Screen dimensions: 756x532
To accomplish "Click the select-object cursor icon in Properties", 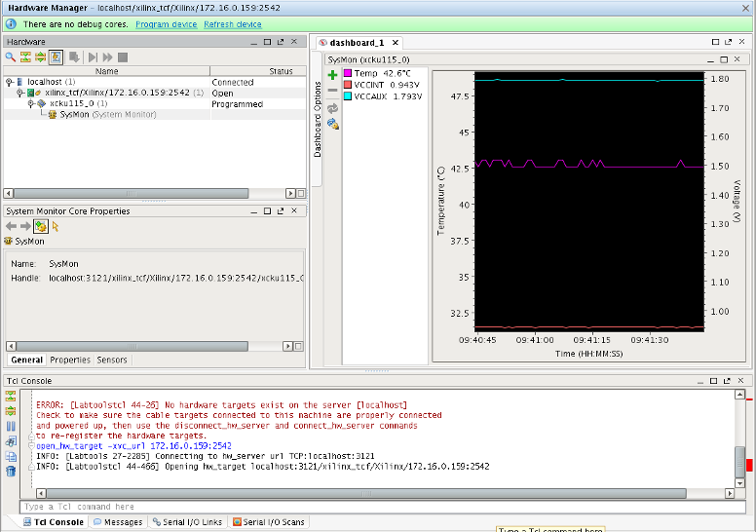I will [56, 226].
